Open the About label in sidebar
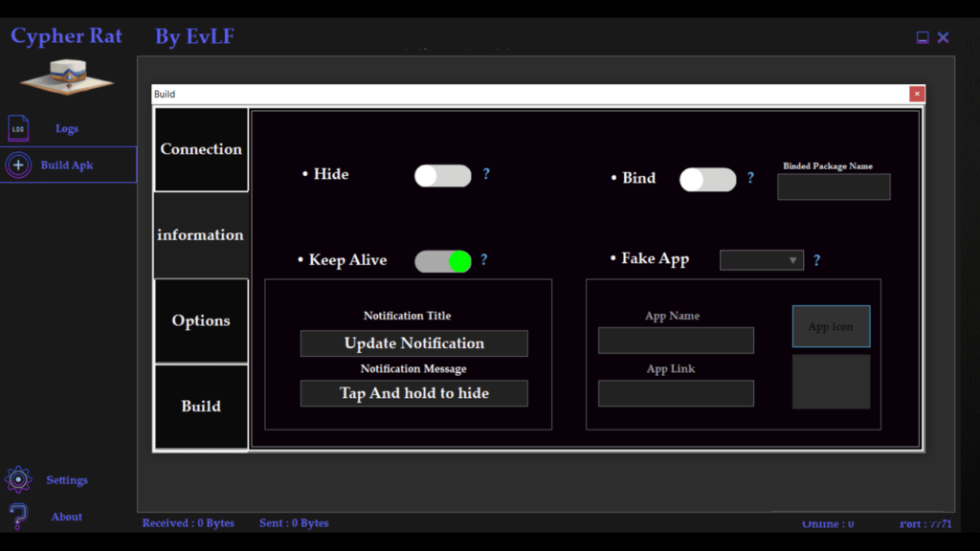 pyautogui.click(x=66, y=517)
